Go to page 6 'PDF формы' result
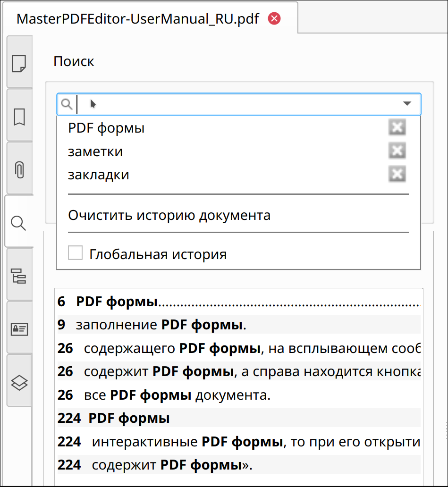448x487 pixels. (117, 302)
